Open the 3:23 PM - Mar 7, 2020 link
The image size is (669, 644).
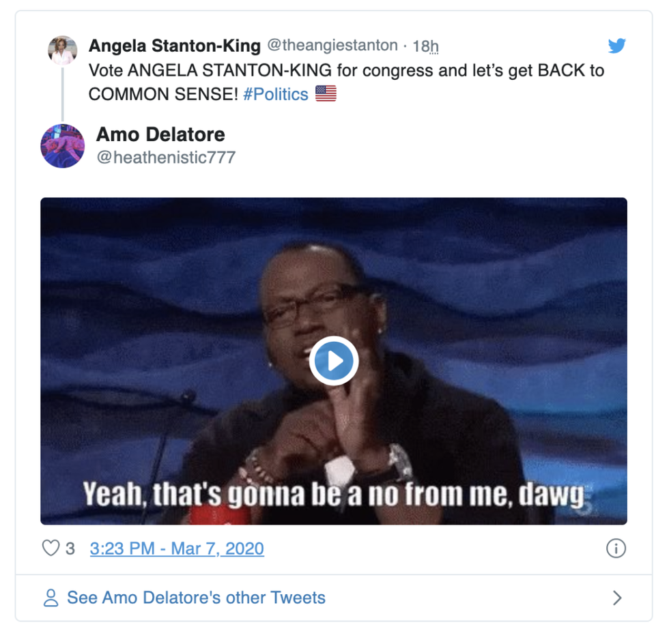[177, 548]
